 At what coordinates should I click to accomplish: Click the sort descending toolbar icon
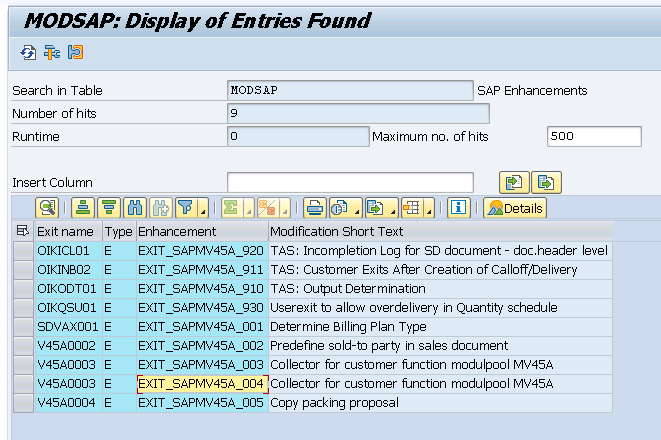[x=109, y=208]
